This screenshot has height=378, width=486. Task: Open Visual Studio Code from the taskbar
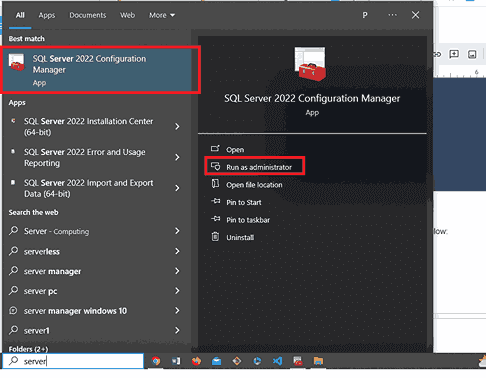pyautogui.click(x=277, y=361)
